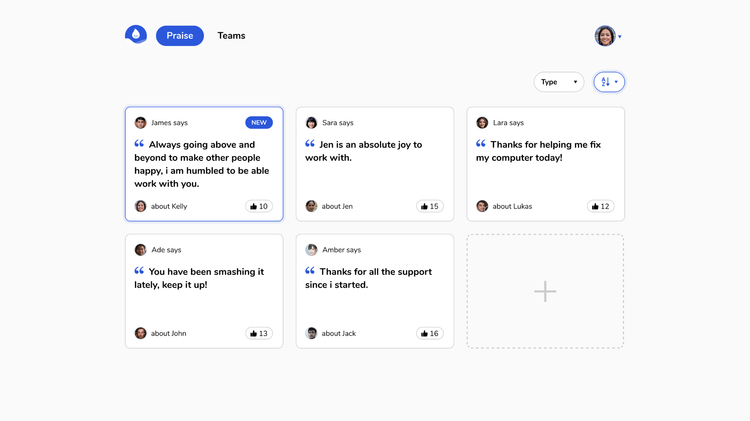Click Amber's avatar icon
The image size is (750, 421).
tap(311, 250)
